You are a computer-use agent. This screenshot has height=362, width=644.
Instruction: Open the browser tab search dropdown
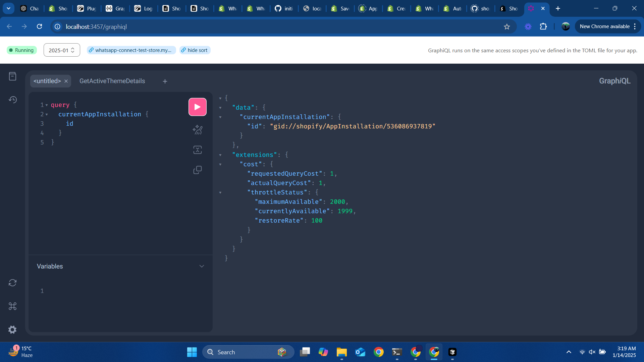(8, 8)
